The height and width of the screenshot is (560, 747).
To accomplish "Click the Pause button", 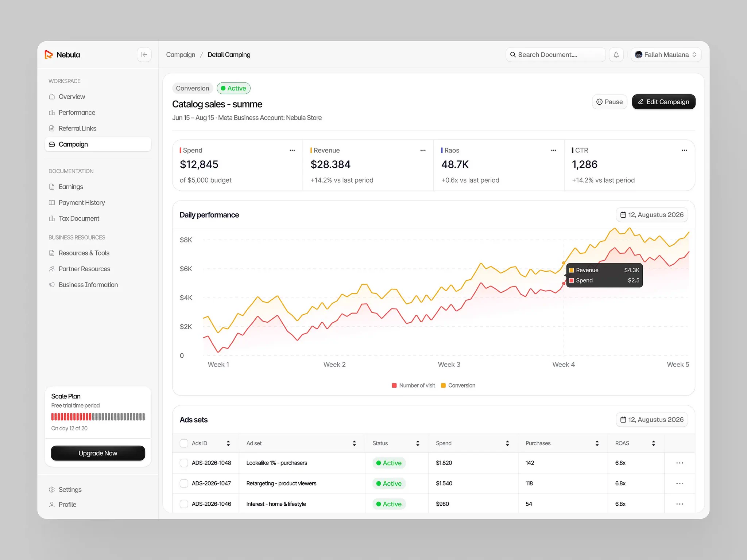I will [609, 102].
